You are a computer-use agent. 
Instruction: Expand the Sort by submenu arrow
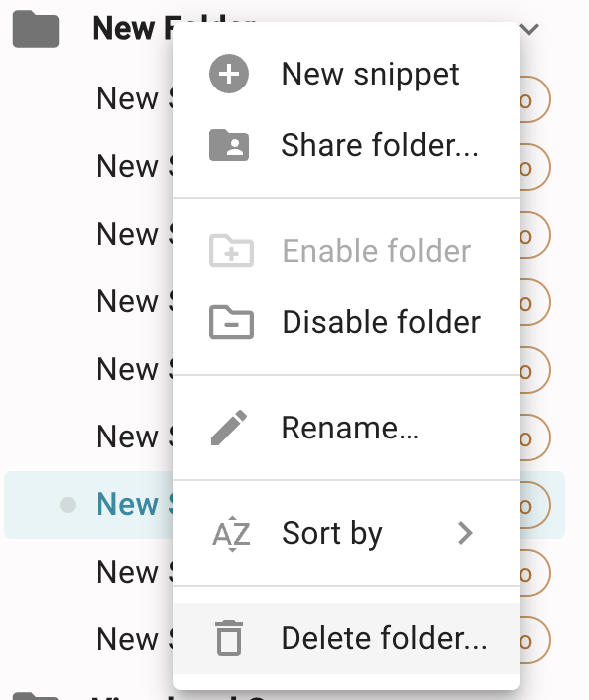pos(465,534)
